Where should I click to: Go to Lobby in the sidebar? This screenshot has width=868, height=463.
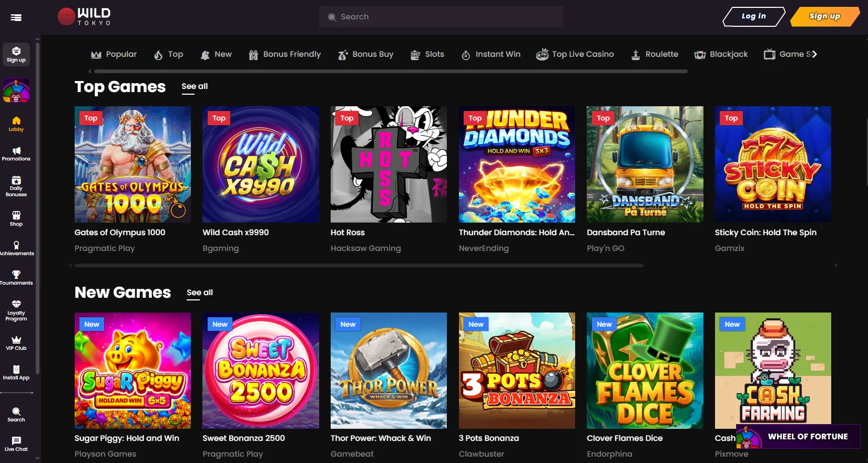[x=16, y=124]
